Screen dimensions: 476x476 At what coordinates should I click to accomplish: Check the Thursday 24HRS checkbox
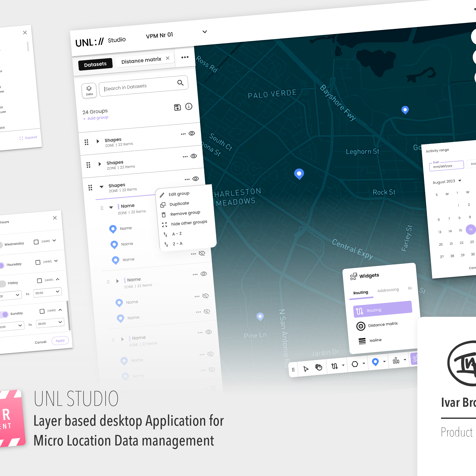click(38, 262)
